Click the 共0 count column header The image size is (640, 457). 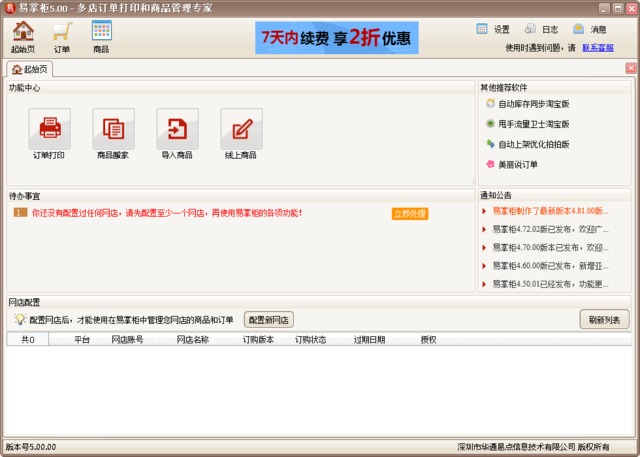pyautogui.click(x=28, y=339)
